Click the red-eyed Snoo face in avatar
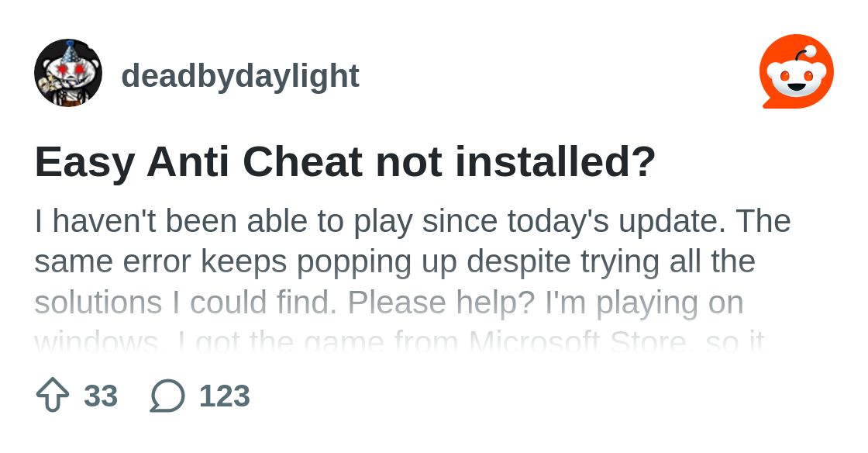Screen dimensions: 868x453 click(x=68, y=71)
